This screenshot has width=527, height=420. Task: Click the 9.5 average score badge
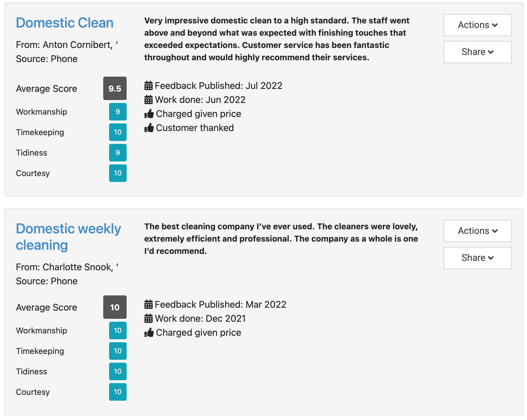click(115, 88)
